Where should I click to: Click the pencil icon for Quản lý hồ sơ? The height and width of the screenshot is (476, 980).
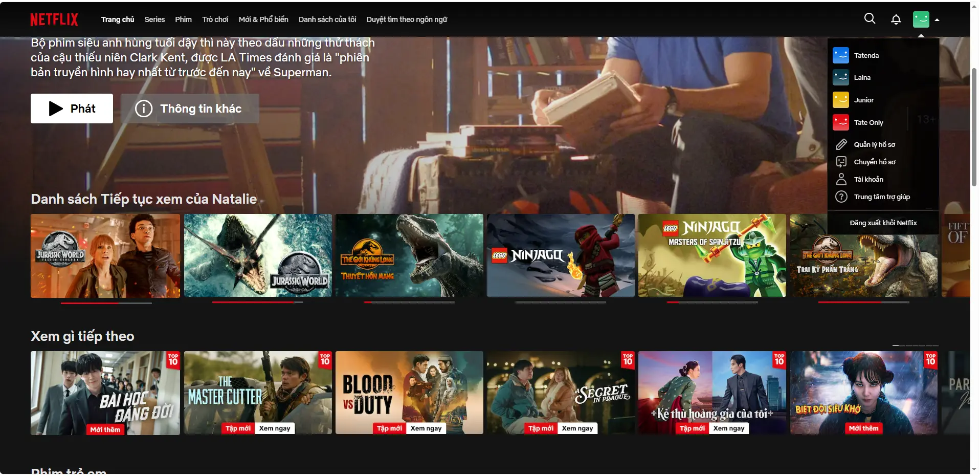841,144
